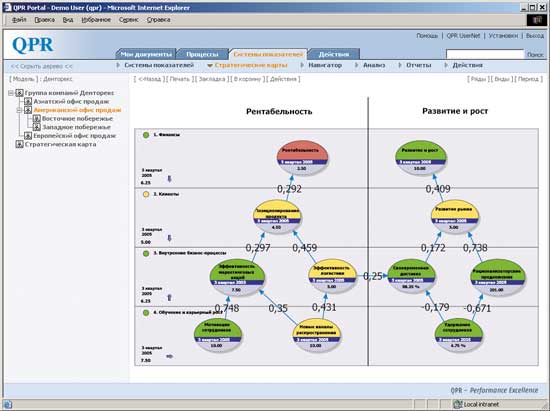The height and width of the screenshot is (411, 550).
Task: Click the Internet Explorer page icon in status bar
Action: click(8, 404)
